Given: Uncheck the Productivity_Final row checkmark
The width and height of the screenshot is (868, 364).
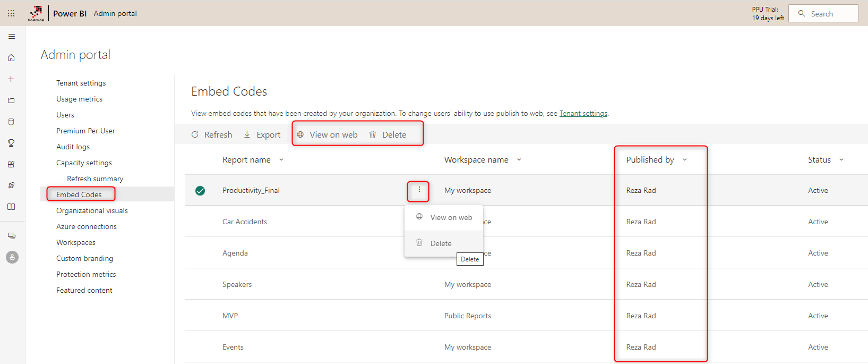Looking at the screenshot, I should coord(200,191).
